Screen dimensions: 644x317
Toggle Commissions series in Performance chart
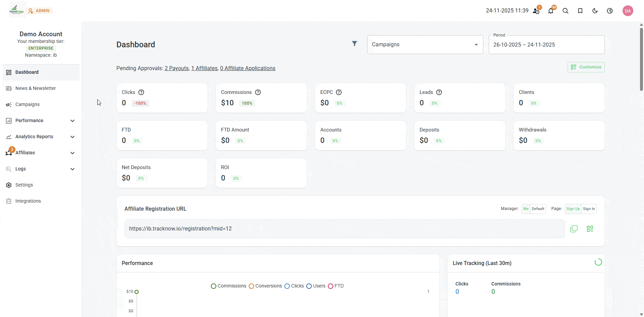coord(229,286)
